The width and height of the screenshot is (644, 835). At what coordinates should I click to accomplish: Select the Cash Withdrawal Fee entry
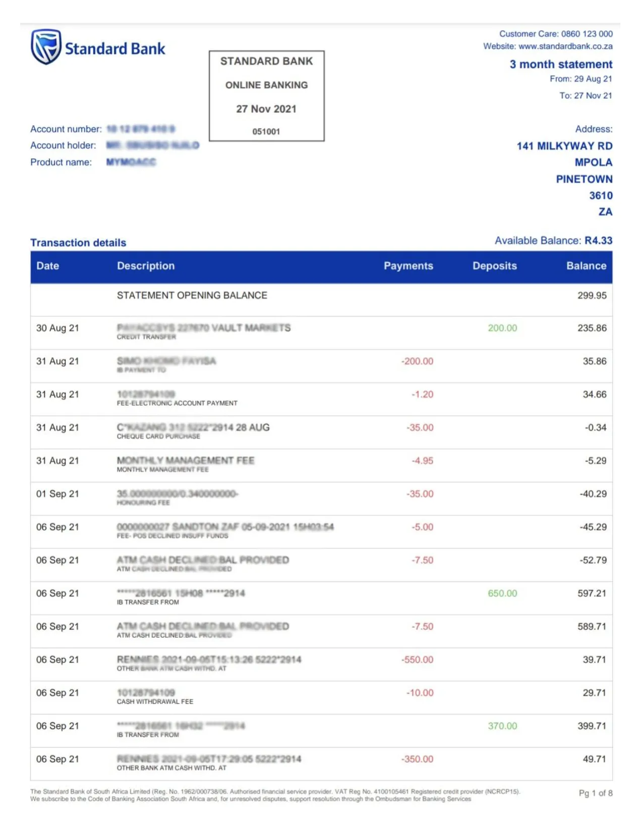pyautogui.click(x=155, y=701)
